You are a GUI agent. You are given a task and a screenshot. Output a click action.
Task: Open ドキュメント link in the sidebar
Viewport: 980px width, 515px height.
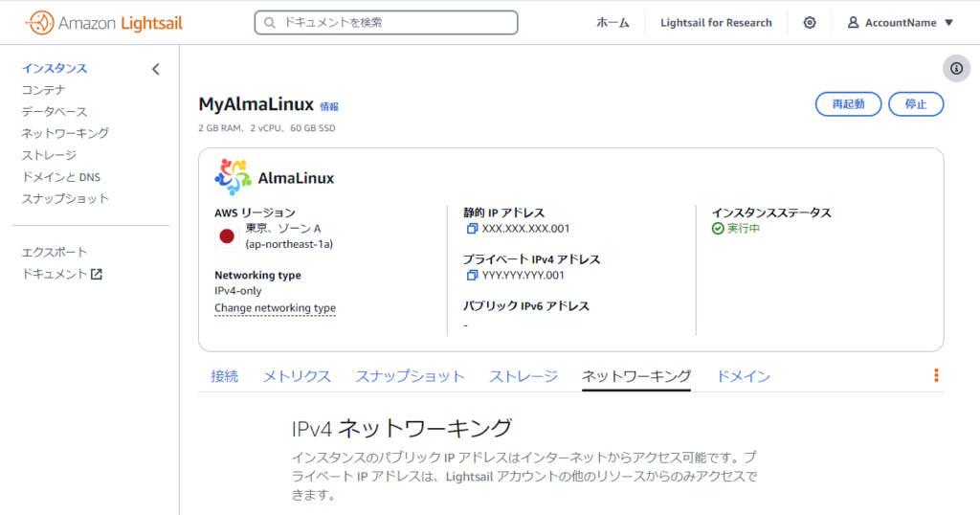click(x=55, y=274)
